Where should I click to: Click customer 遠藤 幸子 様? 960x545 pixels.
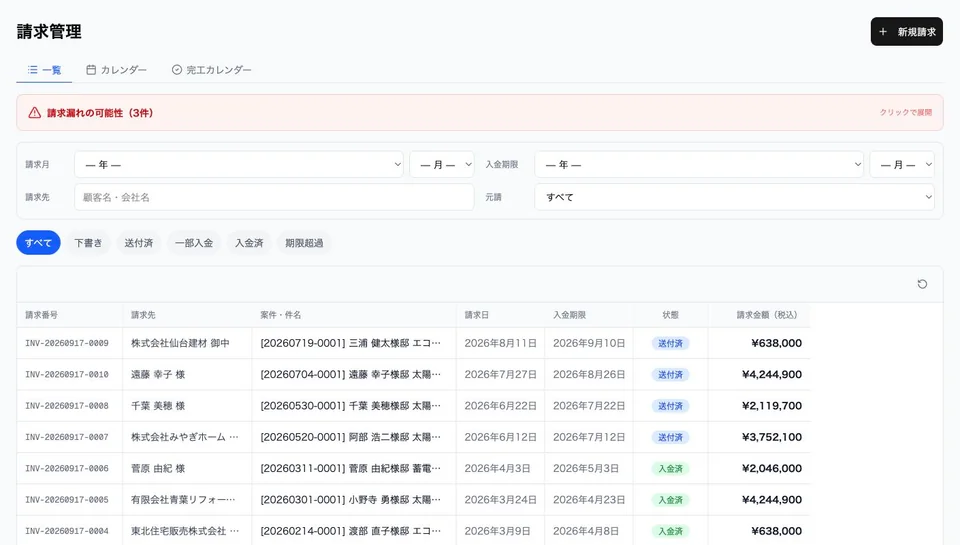coord(158,374)
